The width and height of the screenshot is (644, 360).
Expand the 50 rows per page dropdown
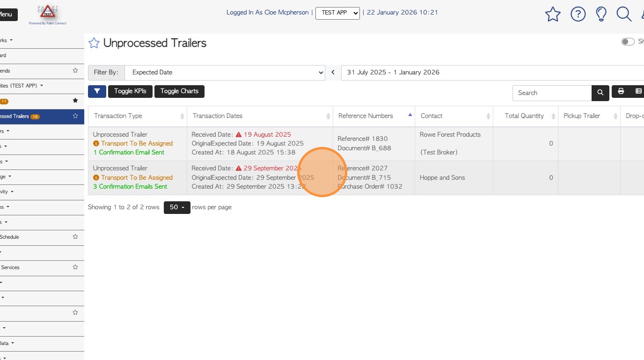(x=177, y=207)
